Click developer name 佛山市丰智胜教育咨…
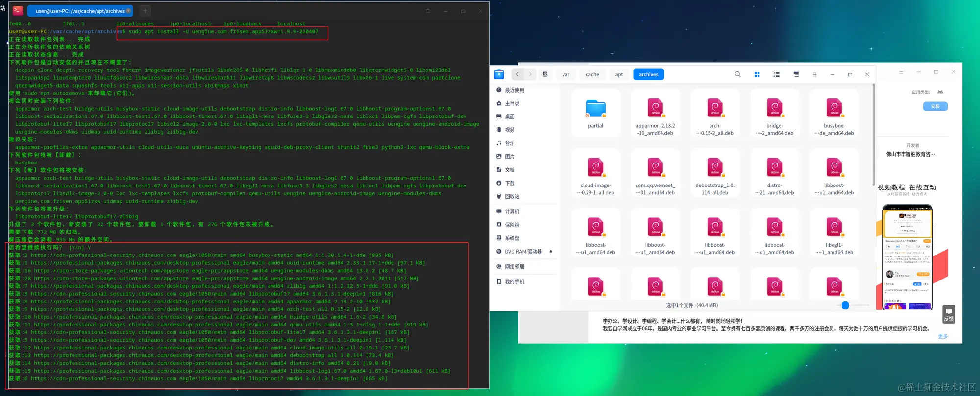 (910, 154)
